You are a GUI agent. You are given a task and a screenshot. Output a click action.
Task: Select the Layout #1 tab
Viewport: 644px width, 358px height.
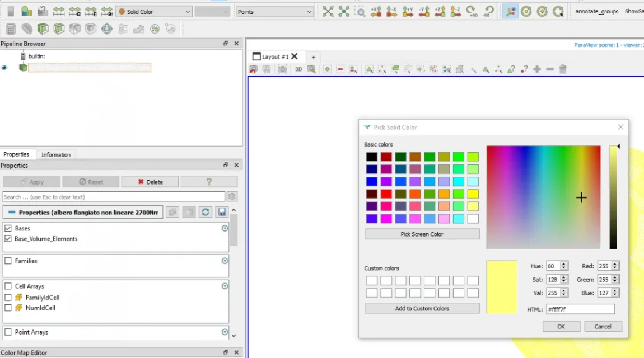coord(275,56)
